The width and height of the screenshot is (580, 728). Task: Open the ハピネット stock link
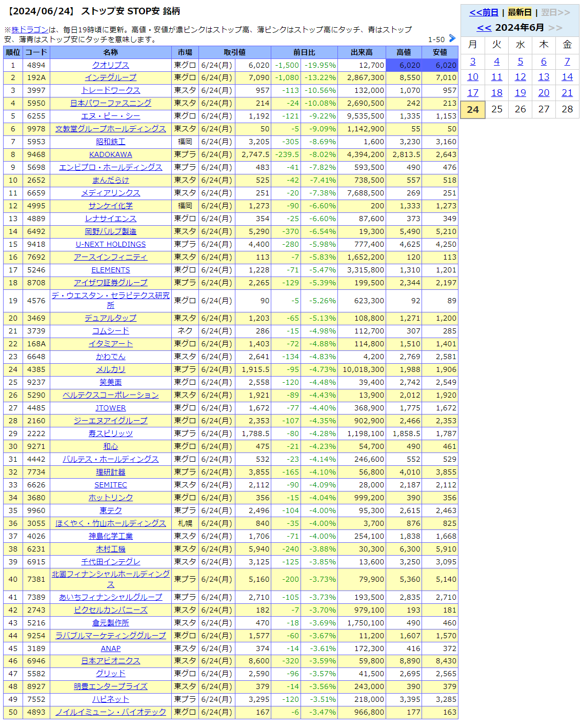111,699
